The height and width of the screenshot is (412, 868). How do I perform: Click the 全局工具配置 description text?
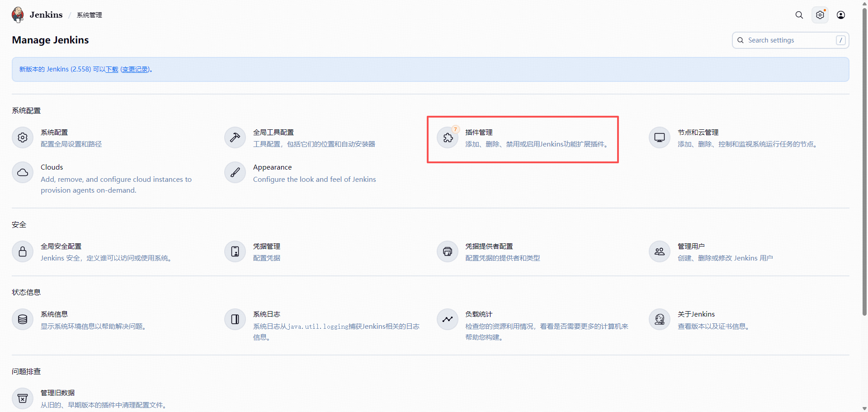tap(314, 144)
